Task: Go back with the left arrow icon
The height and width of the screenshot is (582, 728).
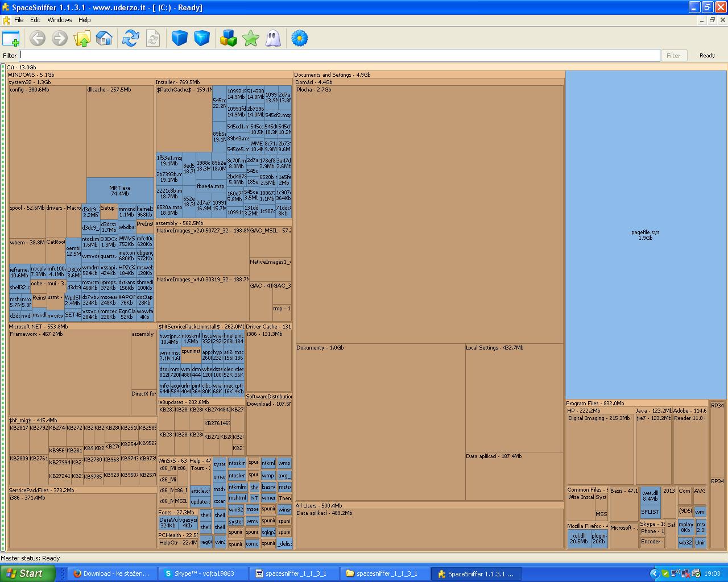Action: 38,39
